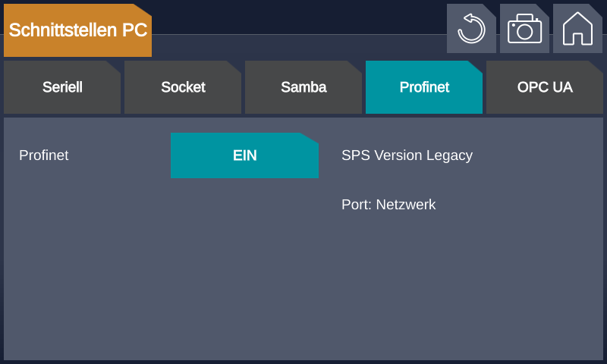The image size is (607, 364).
Task: Select the Samba tab
Action: tap(303, 87)
